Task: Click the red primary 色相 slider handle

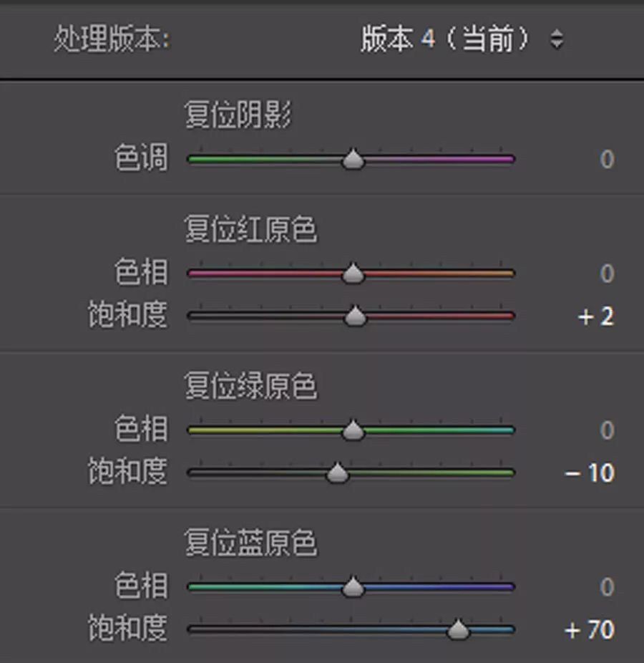Action: click(x=352, y=274)
